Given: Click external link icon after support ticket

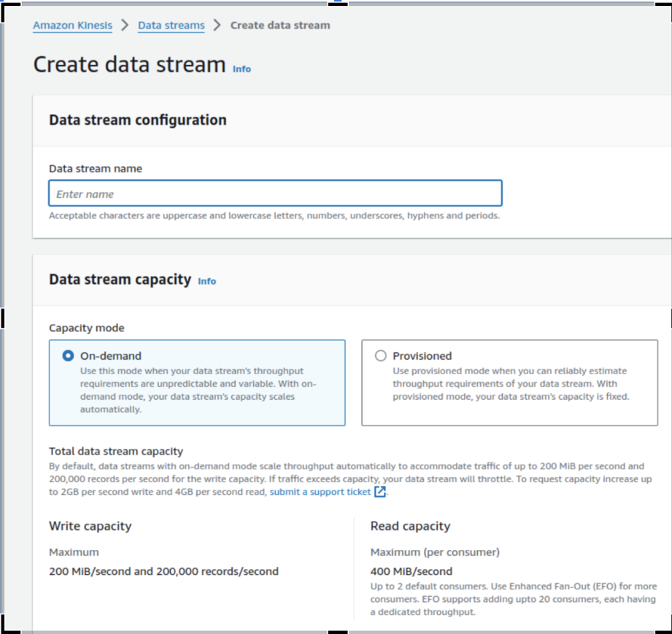Looking at the screenshot, I should (x=379, y=492).
